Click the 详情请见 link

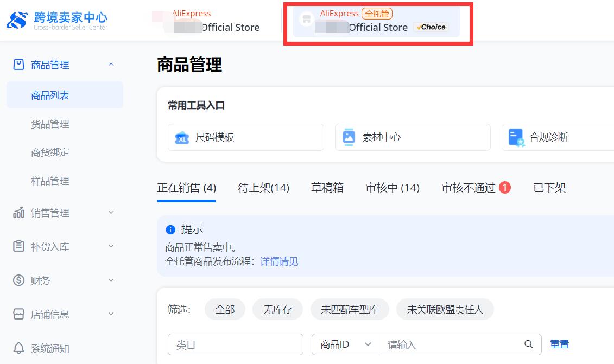[279, 261]
